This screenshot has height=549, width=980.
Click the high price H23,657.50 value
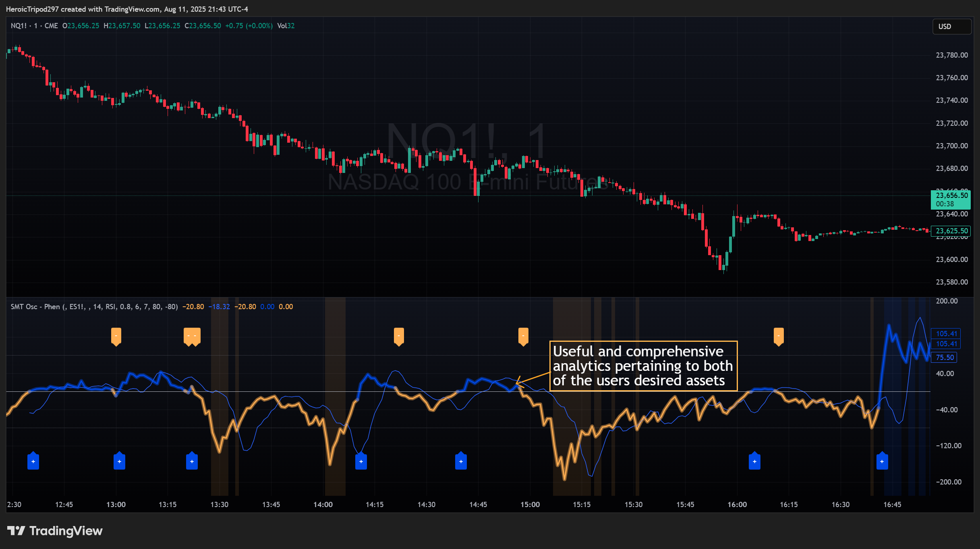click(x=122, y=26)
